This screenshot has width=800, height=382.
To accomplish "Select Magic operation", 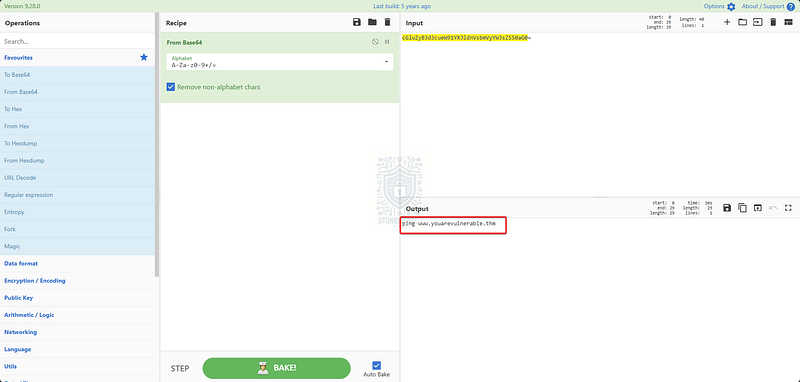I will pyautogui.click(x=78, y=246).
